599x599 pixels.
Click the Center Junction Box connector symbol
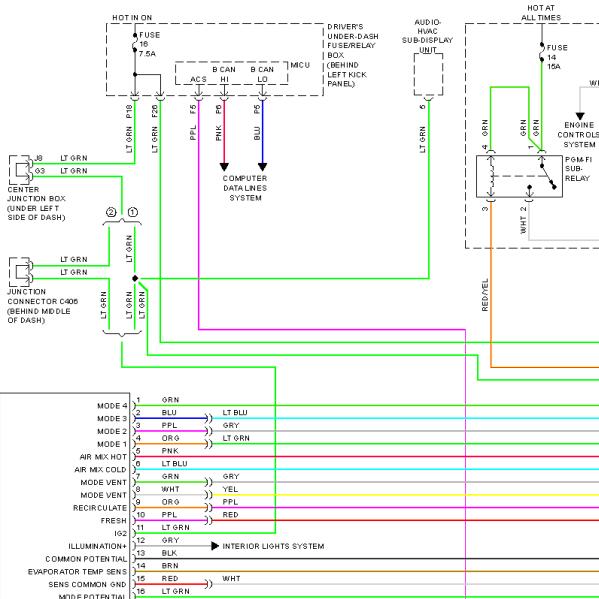tap(21, 170)
